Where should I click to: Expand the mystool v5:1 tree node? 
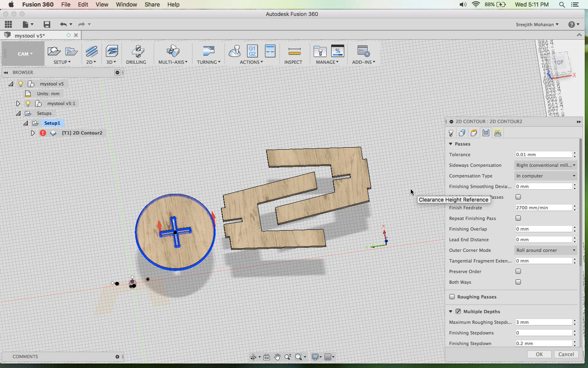18,103
